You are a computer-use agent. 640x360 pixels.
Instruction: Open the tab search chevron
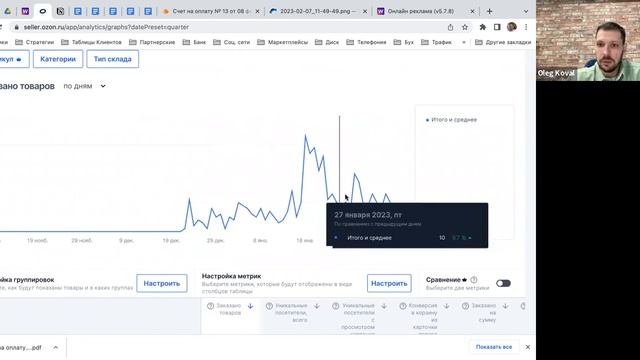[x=526, y=11]
